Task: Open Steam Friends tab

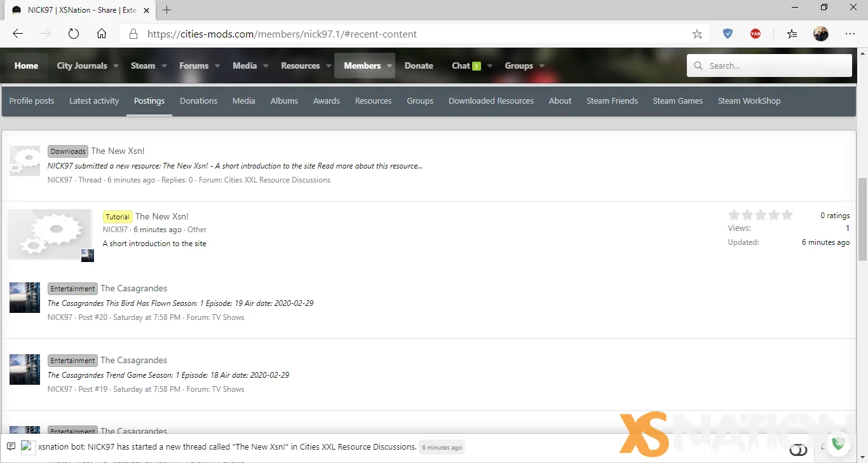Action: (x=612, y=100)
